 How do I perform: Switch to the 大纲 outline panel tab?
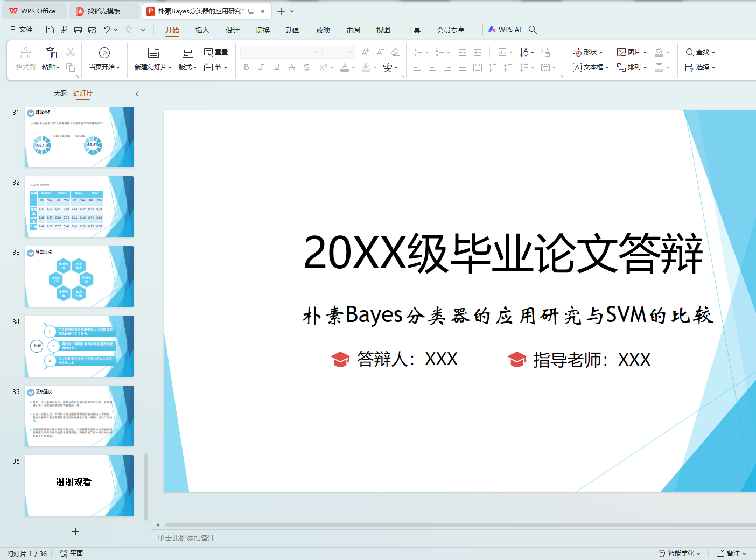[x=60, y=94]
